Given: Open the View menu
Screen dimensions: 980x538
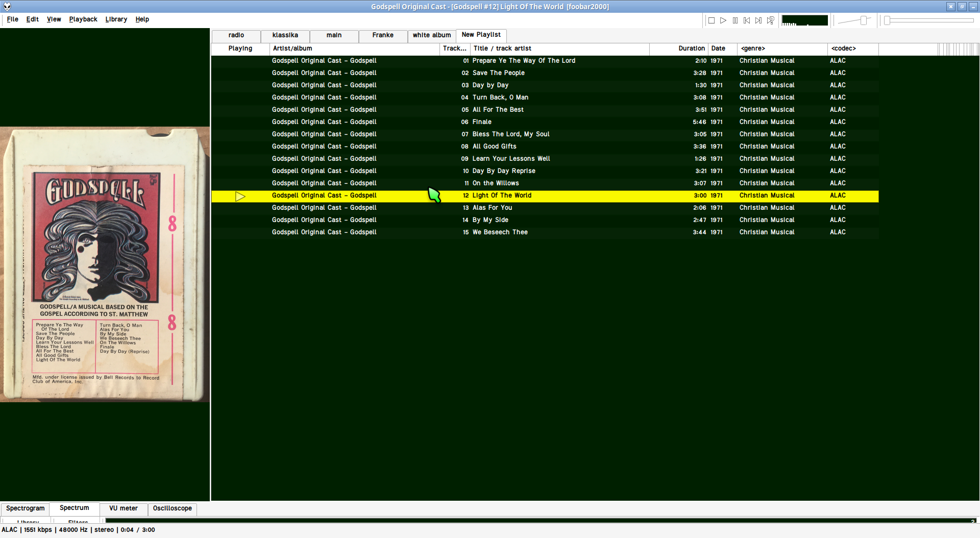Looking at the screenshot, I should pos(54,19).
